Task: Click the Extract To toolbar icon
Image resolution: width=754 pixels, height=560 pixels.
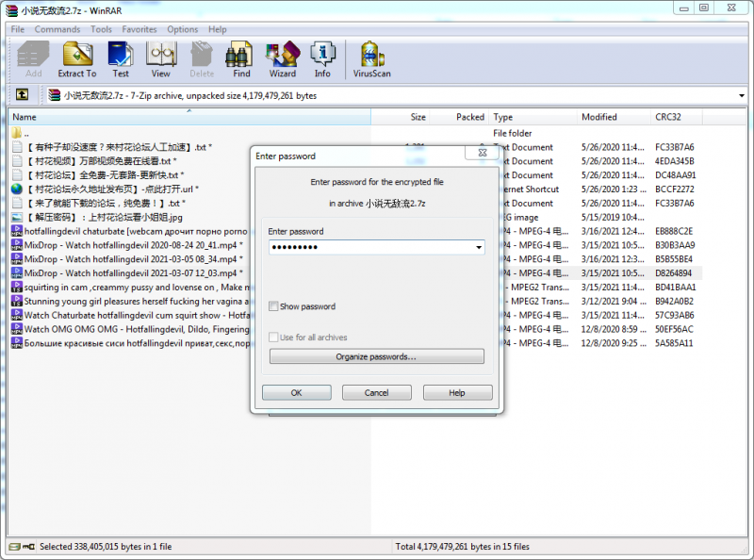Action: (x=76, y=58)
